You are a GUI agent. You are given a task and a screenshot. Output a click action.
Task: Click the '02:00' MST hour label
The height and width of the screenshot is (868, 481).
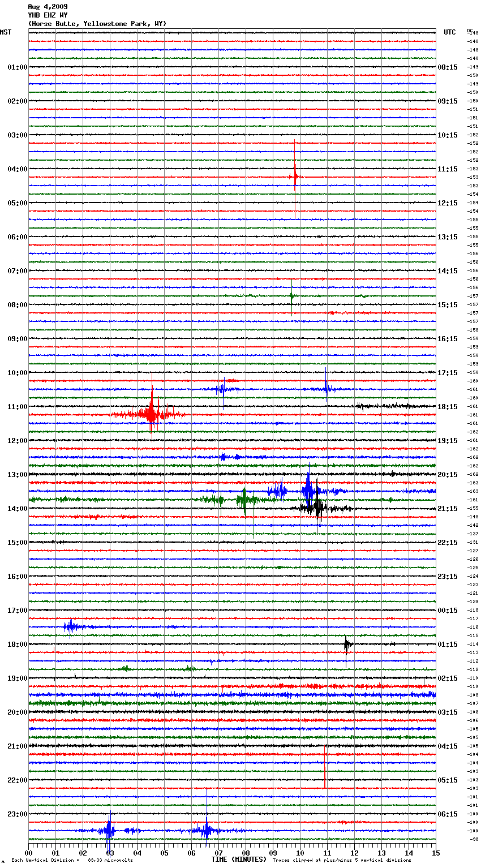pyautogui.click(x=17, y=101)
